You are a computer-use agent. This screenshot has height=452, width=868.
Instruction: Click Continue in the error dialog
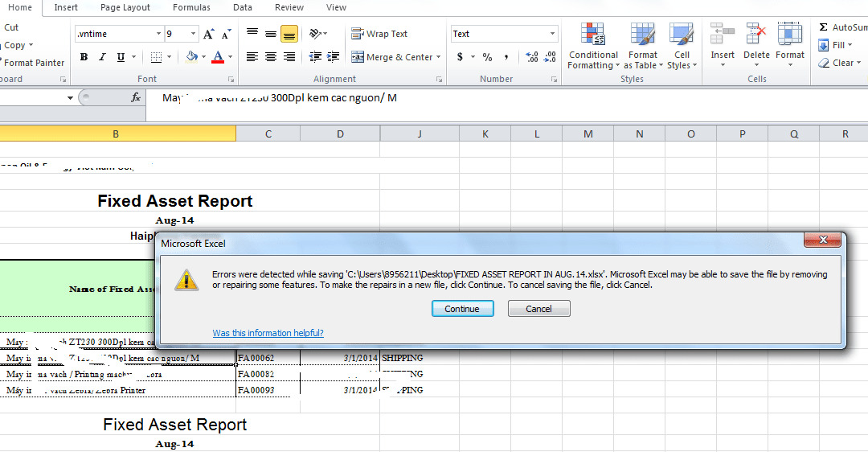pos(462,309)
